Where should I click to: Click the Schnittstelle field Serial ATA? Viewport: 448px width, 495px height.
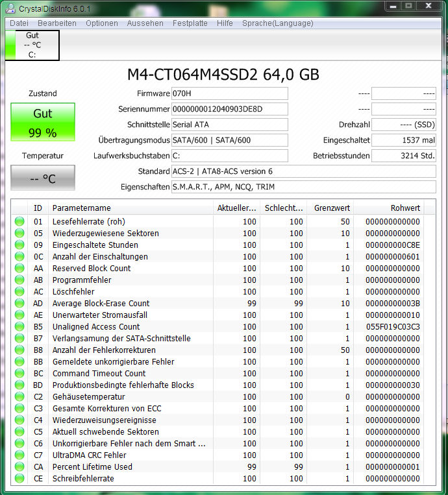230,125
